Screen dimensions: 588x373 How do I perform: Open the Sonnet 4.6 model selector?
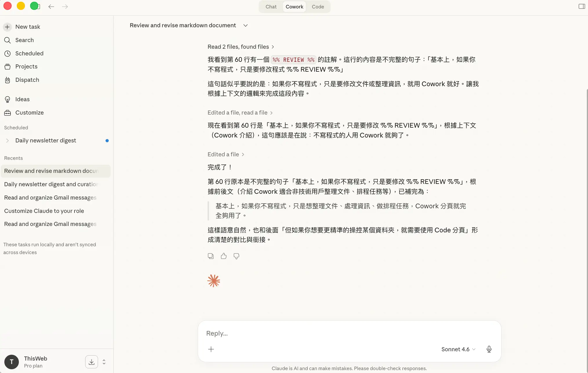[458, 349]
